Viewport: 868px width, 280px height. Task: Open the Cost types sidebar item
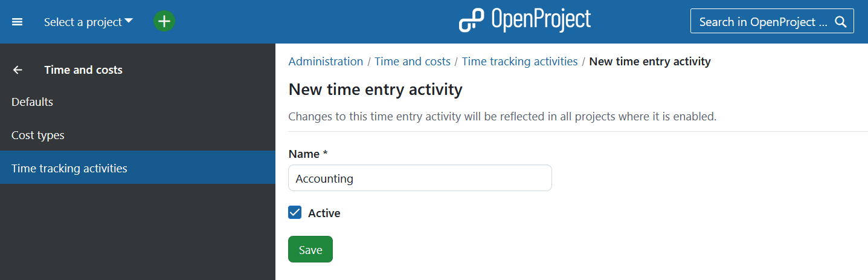click(38, 135)
